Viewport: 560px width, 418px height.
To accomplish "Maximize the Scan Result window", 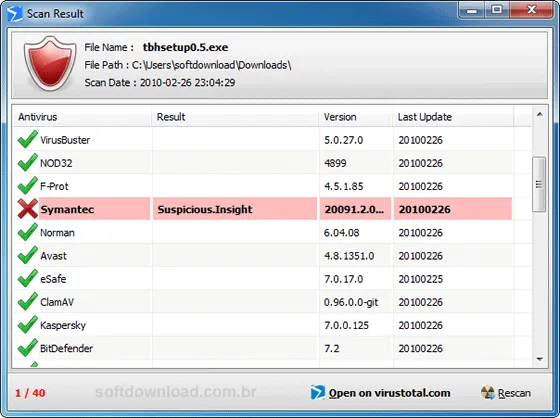I will (497, 10).
